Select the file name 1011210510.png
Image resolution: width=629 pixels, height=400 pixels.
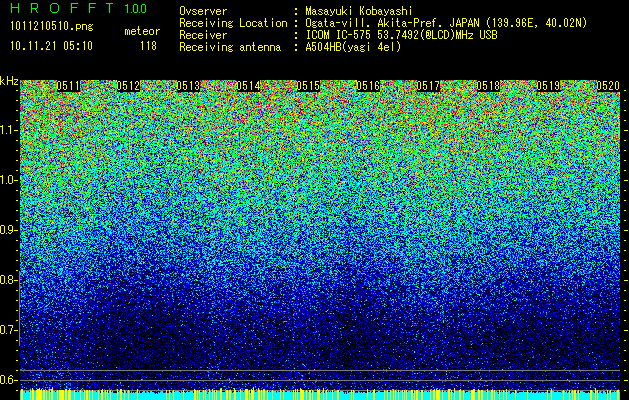[52, 26]
